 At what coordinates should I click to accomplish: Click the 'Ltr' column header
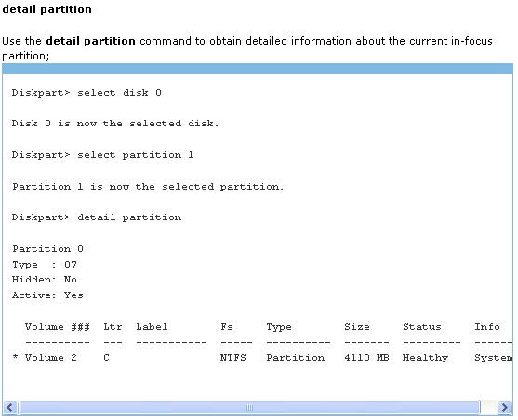(113, 327)
